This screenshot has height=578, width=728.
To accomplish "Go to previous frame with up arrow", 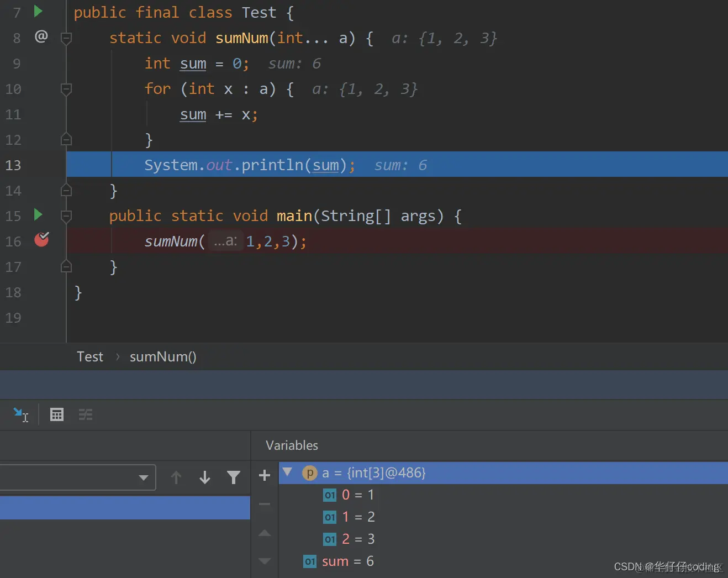I will coord(176,477).
